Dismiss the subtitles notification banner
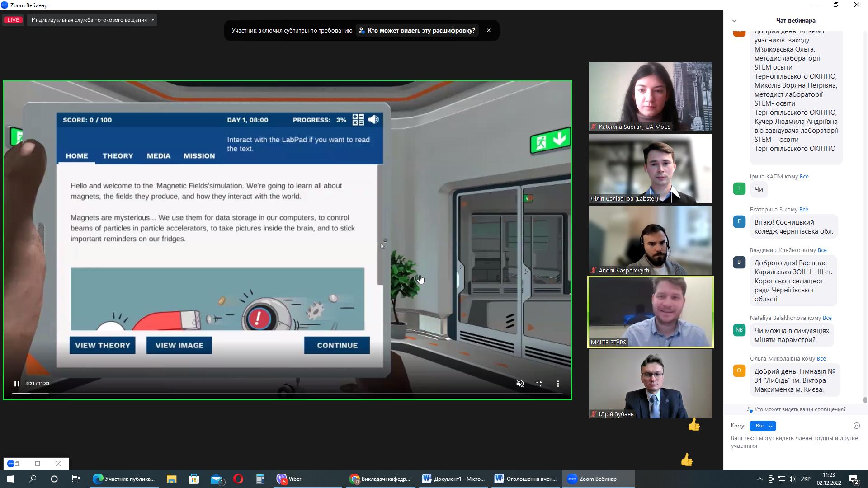Image resolution: width=868 pixels, height=488 pixels. tap(488, 30)
